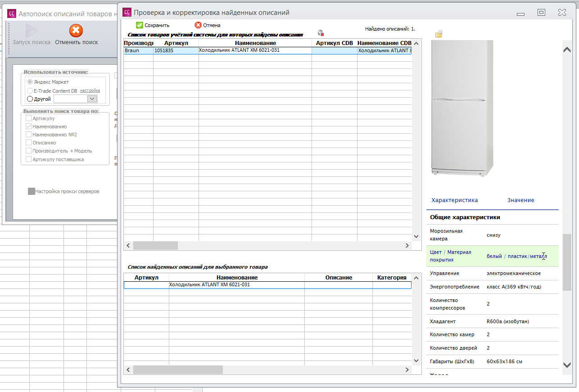Click the электромеханическое control value
579x392 pixels.
pyautogui.click(x=514, y=273)
